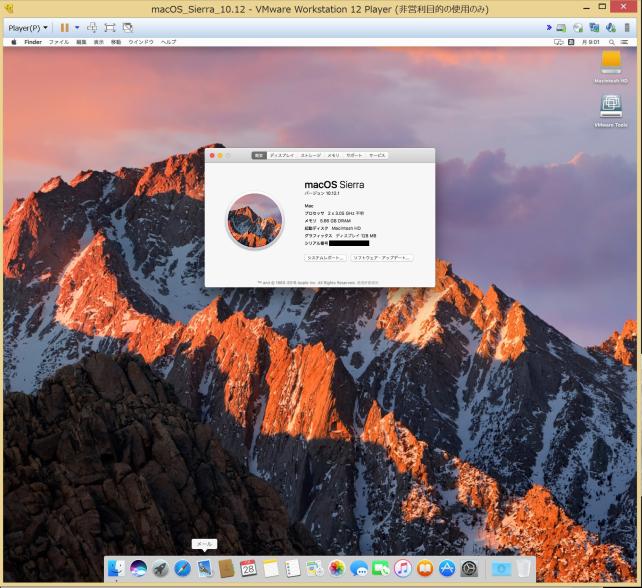This screenshot has width=642, height=588.
Task: Click network adapter icon in VMware toolbar
Action: 594,28
